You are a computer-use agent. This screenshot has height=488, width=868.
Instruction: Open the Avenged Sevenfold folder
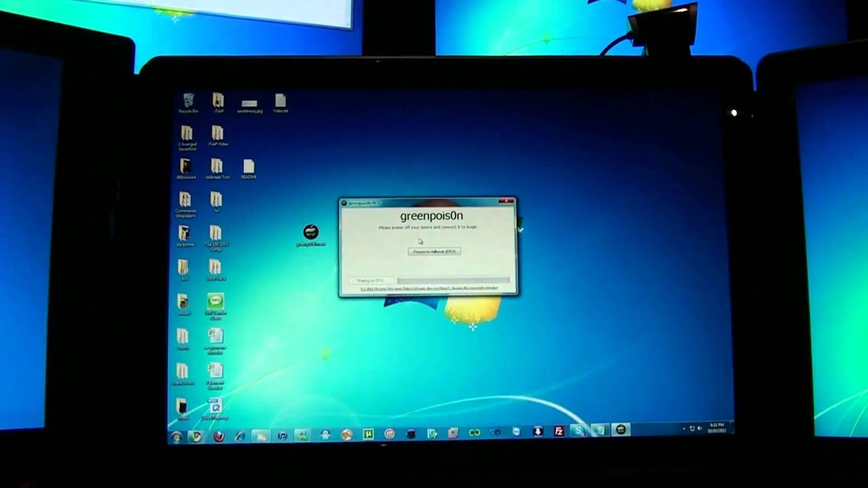(x=186, y=138)
